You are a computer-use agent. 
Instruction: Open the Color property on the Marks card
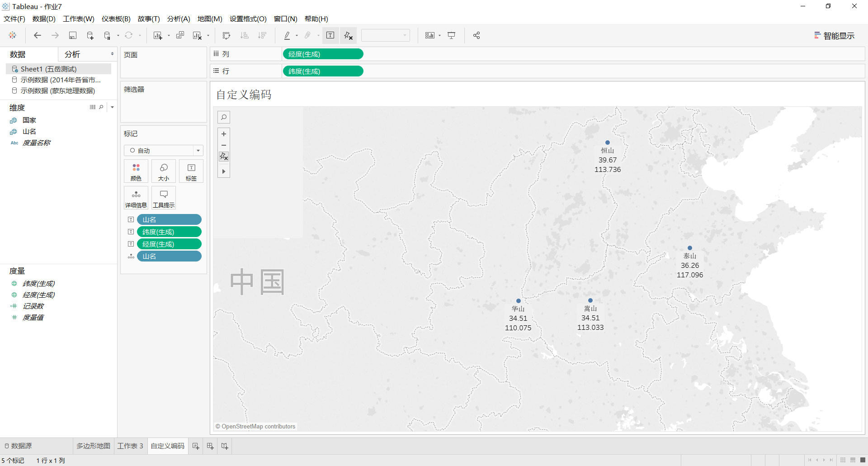tap(136, 171)
